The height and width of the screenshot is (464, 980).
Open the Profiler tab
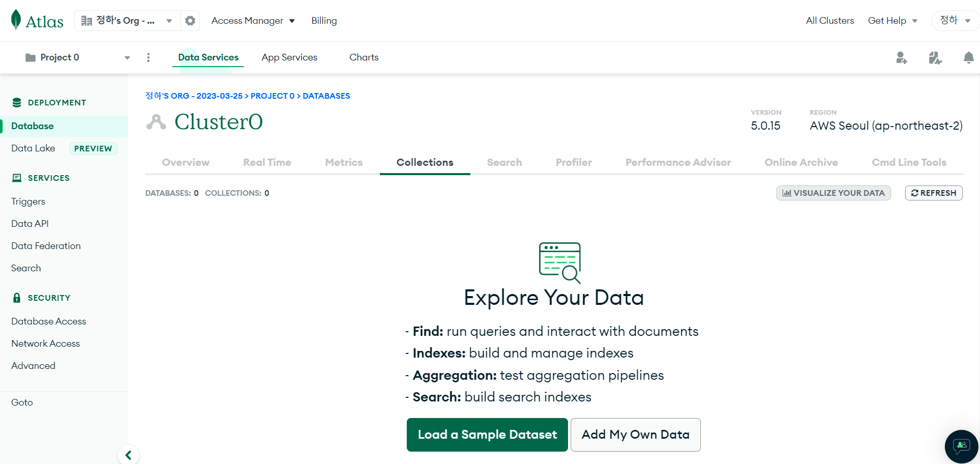coord(574,162)
